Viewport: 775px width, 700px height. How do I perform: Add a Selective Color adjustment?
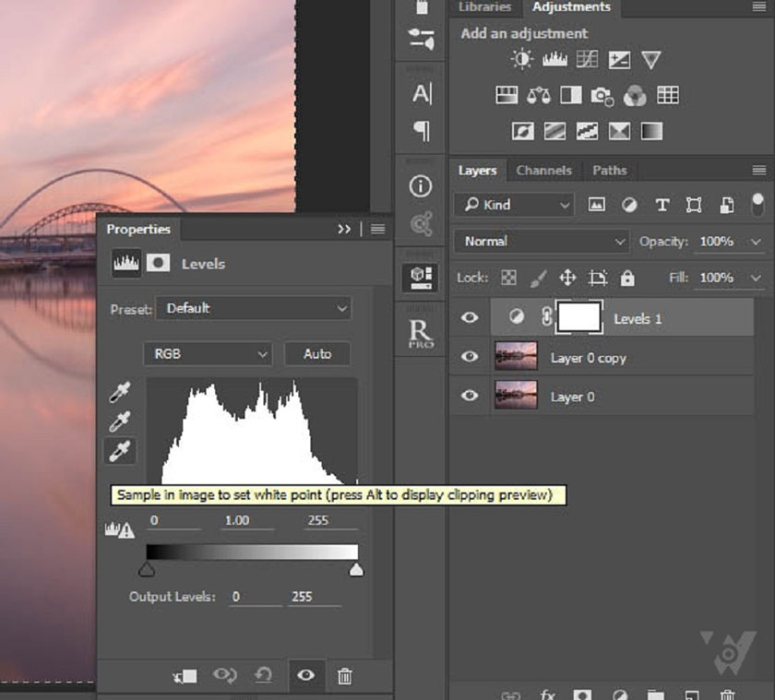(619, 131)
